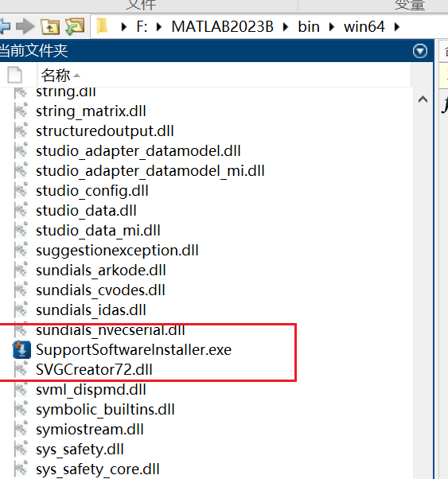Viewport: 448px width, 479px height.
Task: Click the DLL icon beside studio_adapter_datamodel_mi.dll
Action: click(x=21, y=170)
